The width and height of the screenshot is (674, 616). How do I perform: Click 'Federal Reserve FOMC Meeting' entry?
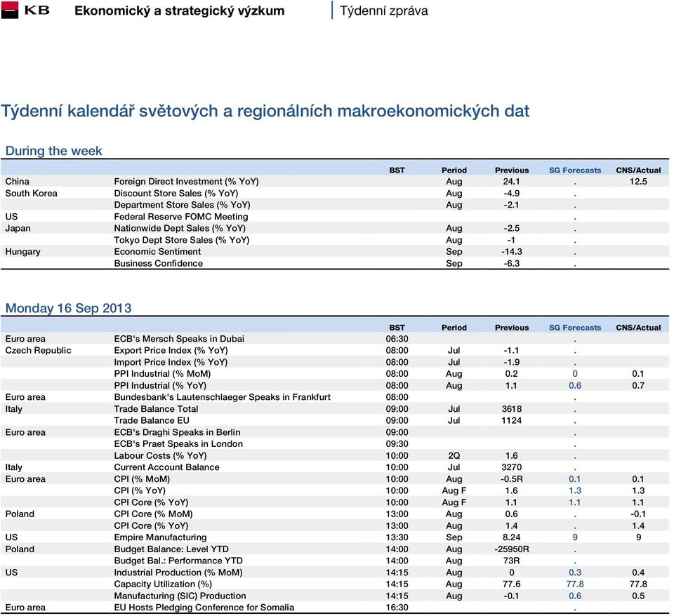coord(181,217)
